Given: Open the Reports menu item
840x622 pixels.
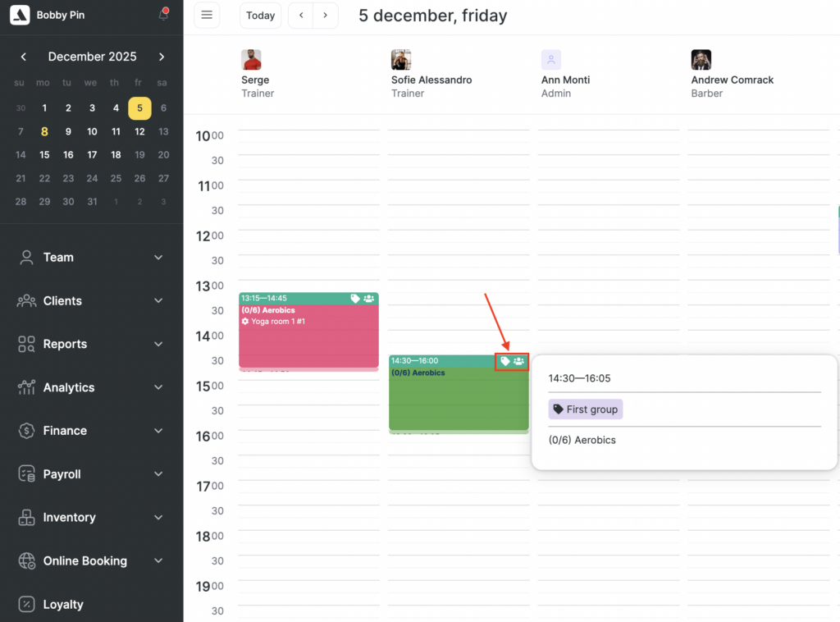Looking at the screenshot, I should point(65,344).
